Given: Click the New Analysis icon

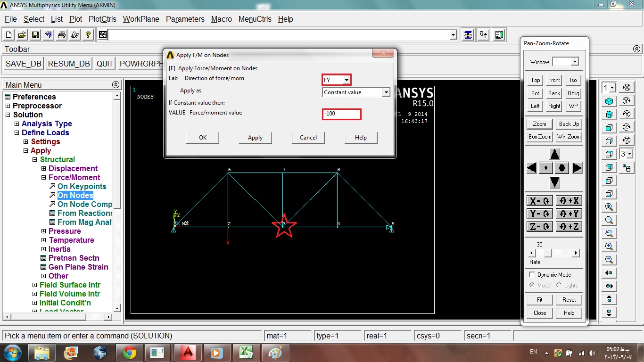Looking at the screenshot, I should (9, 35).
